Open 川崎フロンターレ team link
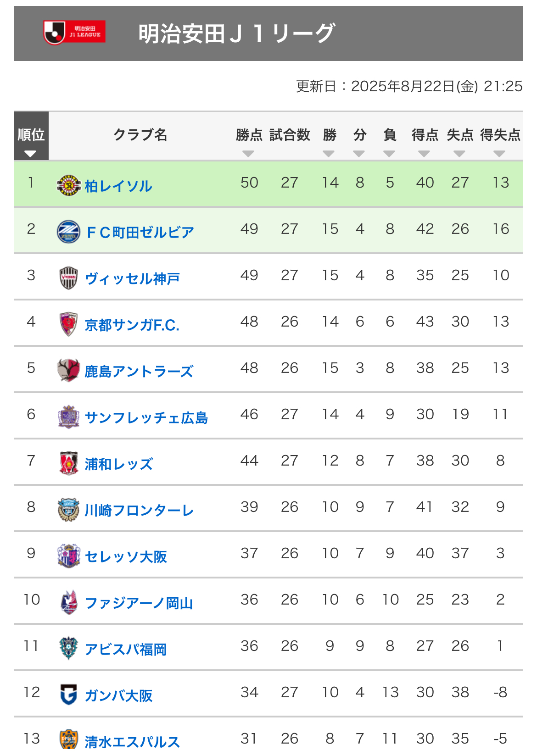This screenshot has width=537, height=756. point(139,511)
